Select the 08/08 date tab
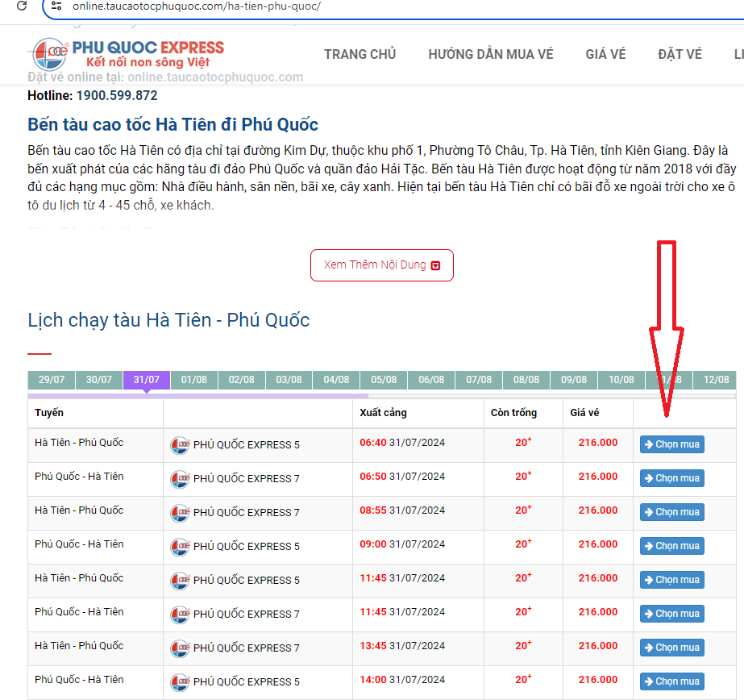 526,380
